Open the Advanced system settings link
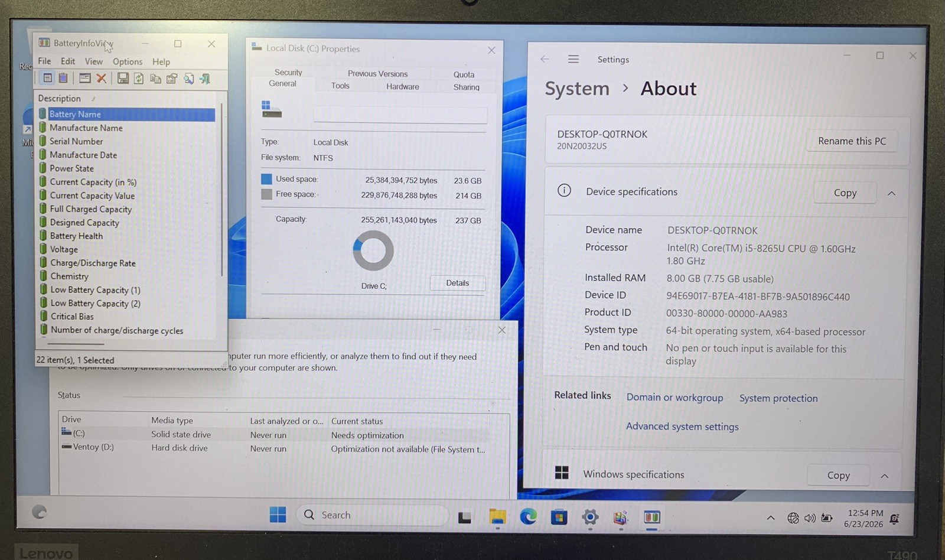 click(x=682, y=426)
